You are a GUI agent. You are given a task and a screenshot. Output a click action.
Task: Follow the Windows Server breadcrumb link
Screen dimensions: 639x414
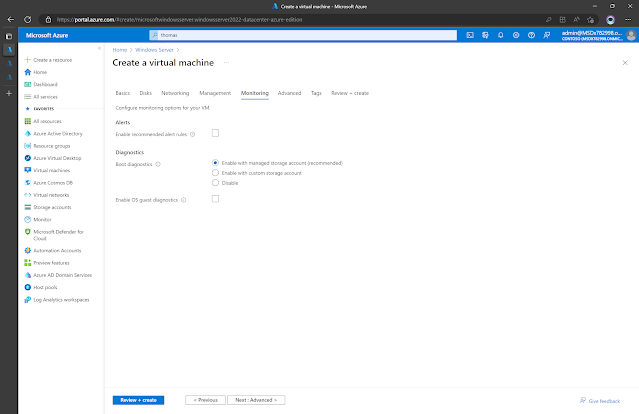(x=154, y=50)
